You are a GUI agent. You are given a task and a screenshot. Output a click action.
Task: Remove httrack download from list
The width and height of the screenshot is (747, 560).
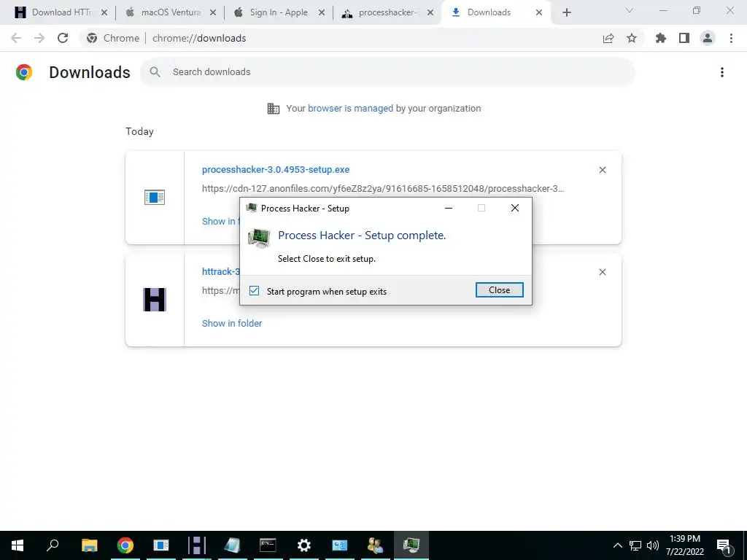coord(602,272)
